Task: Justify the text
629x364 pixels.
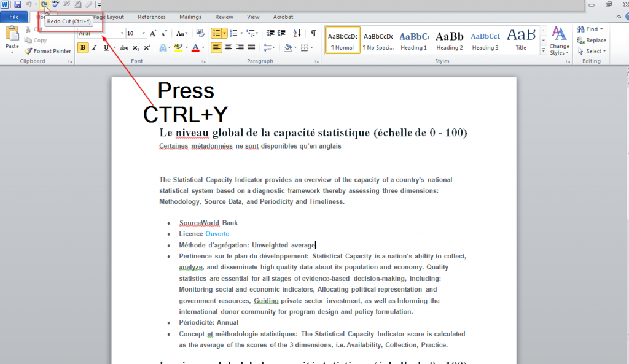Action: [251, 48]
